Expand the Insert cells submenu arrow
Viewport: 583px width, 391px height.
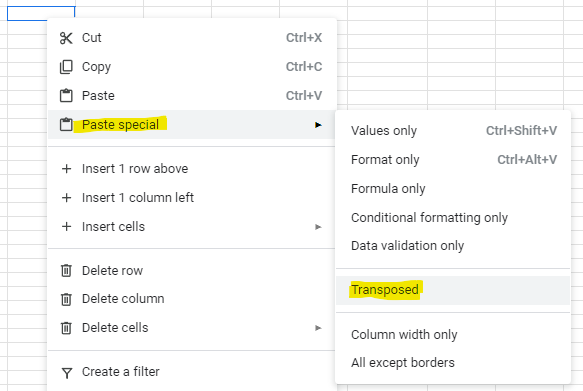click(318, 227)
